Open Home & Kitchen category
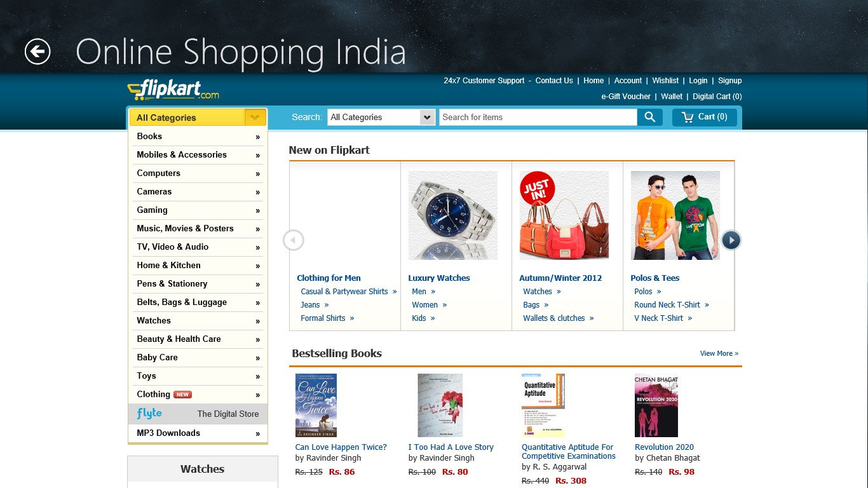This screenshot has height=488, width=868. click(198, 266)
